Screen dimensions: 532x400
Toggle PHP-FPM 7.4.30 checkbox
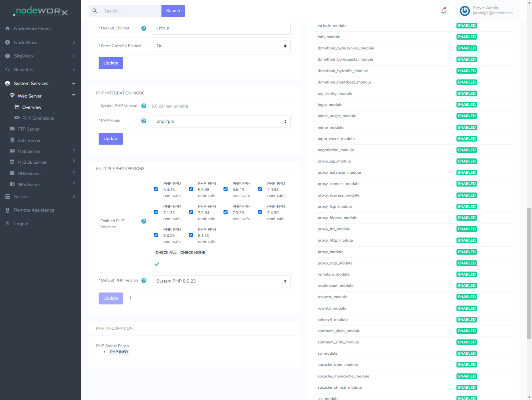260,212
